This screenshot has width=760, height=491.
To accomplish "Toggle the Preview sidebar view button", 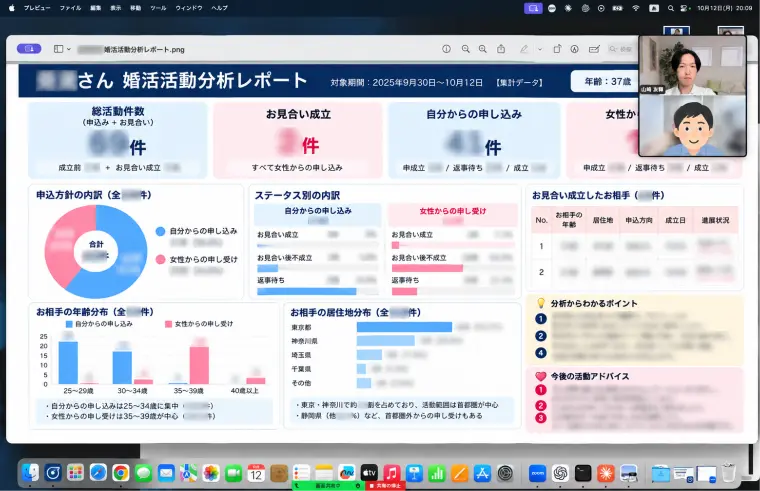I will click(58, 49).
